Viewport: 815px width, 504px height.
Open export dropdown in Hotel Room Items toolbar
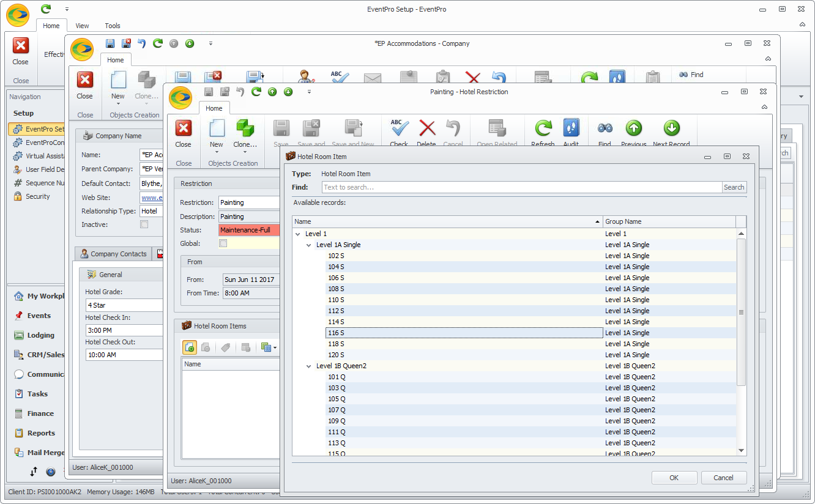click(x=275, y=347)
